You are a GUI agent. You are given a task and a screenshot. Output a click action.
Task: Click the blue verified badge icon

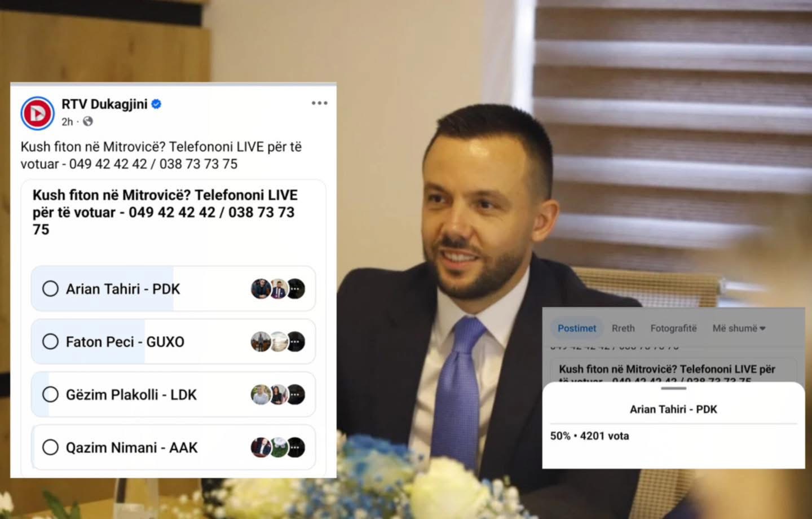tap(157, 104)
